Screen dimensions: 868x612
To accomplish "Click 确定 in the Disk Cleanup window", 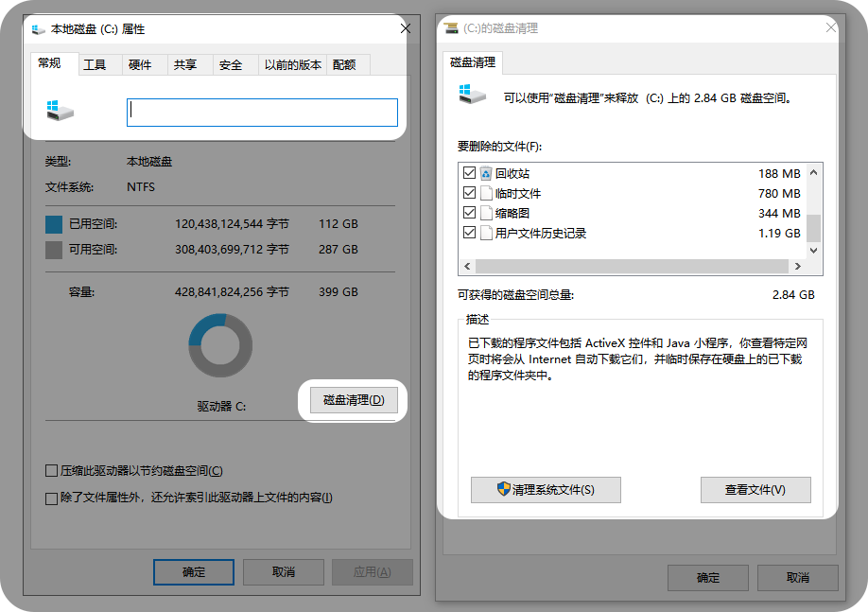I will point(708,578).
